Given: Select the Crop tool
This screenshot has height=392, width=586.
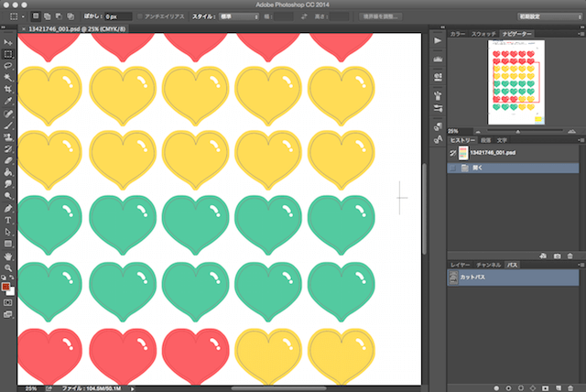Looking at the screenshot, I should (x=8, y=89).
